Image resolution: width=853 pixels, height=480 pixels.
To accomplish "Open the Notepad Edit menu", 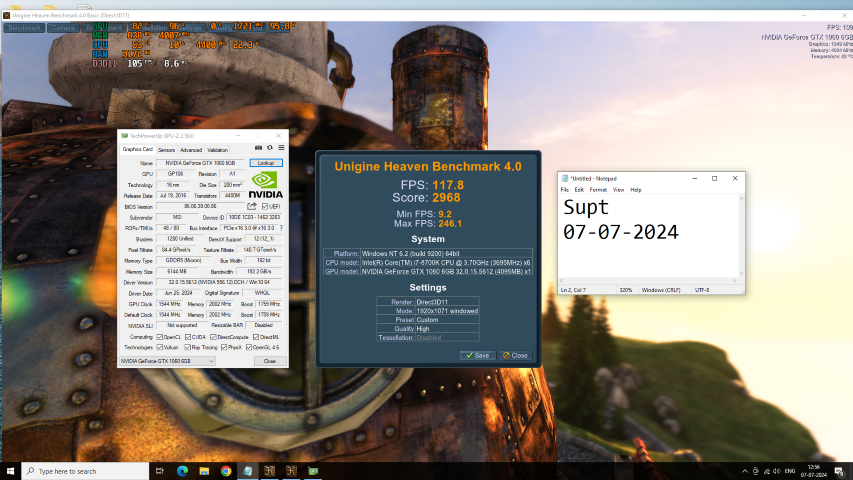I will [579, 190].
